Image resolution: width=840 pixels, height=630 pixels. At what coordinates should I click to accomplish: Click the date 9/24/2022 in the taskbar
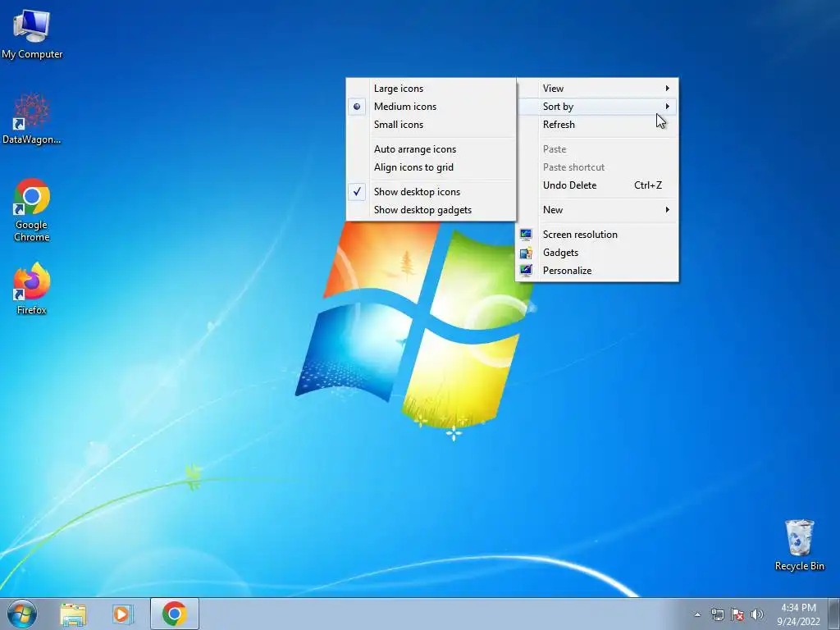point(798,622)
